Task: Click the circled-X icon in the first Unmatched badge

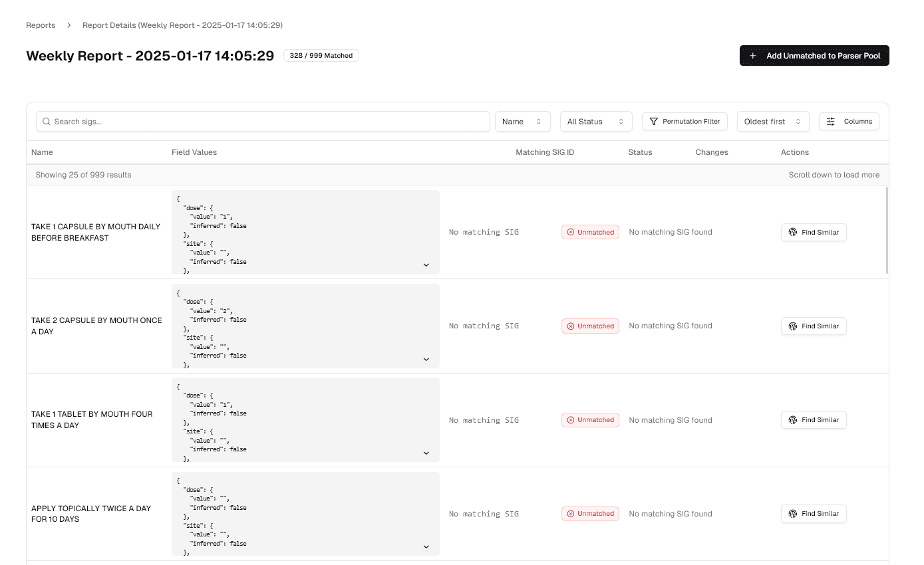Action: [570, 232]
